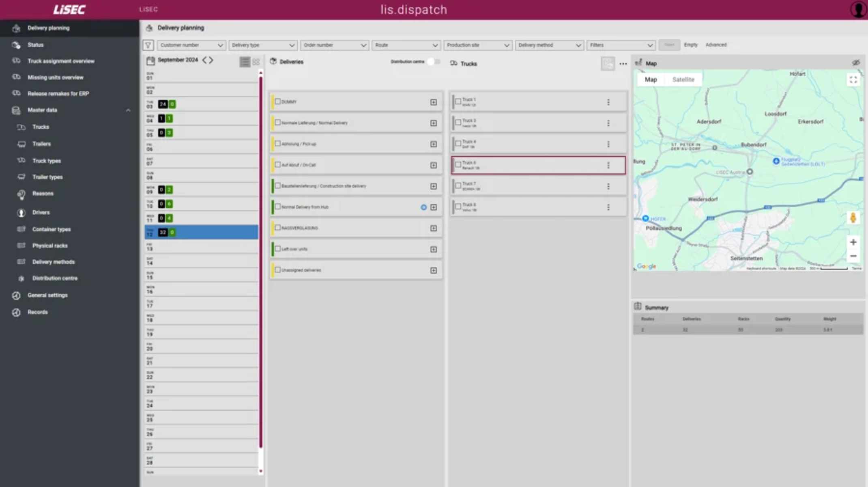Image resolution: width=868 pixels, height=487 pixels.
Task: Click the LISEC Austria map location marker
Action: 750,172
